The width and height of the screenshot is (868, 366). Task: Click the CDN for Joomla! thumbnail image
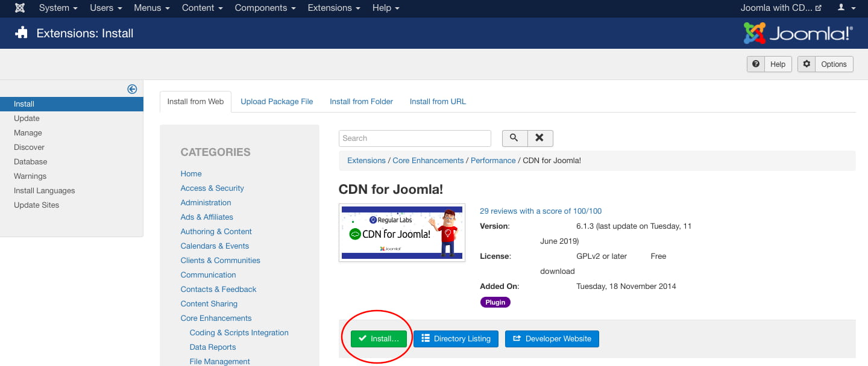click(402, 233)
